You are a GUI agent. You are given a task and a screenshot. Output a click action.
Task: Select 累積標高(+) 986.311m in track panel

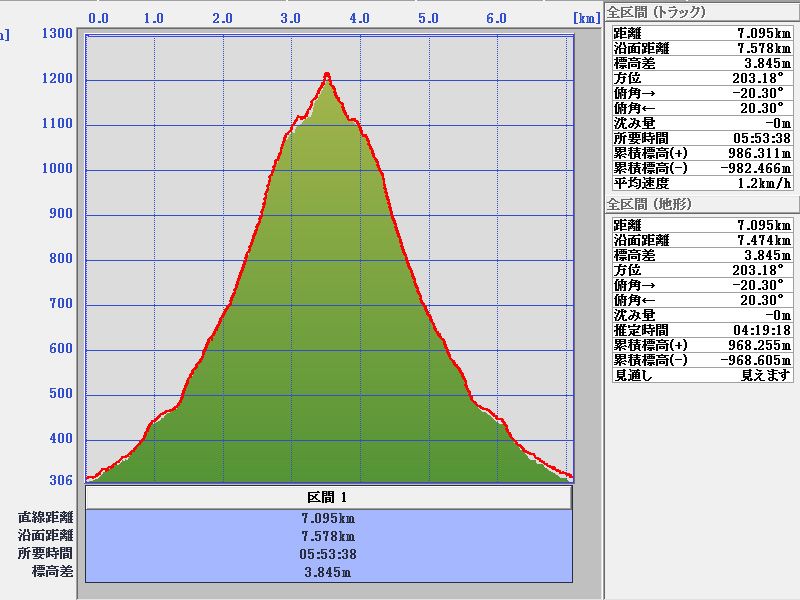[702, 152]
